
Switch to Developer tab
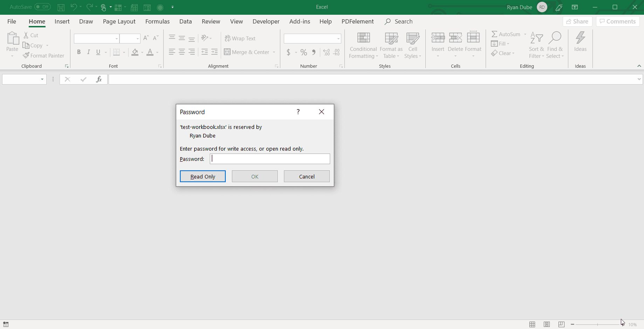[x=266, y=21]
